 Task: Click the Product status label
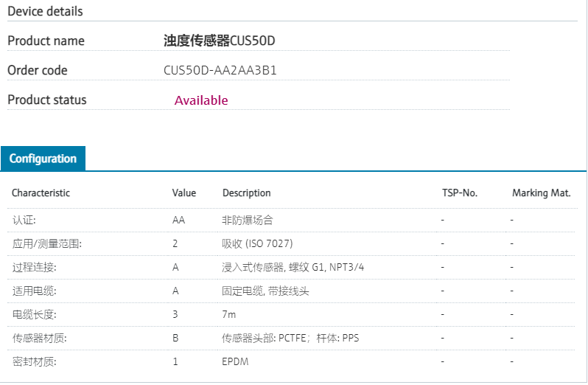(x=46, y=100)
